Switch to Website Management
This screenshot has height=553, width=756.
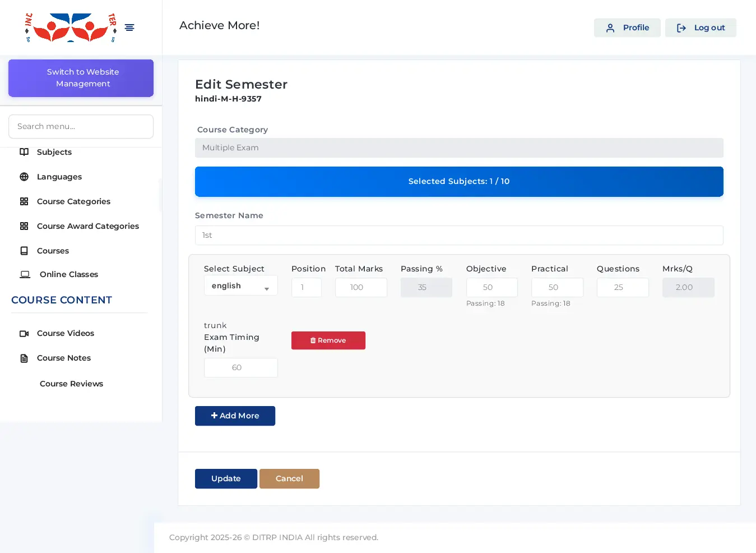click(81, 78)
